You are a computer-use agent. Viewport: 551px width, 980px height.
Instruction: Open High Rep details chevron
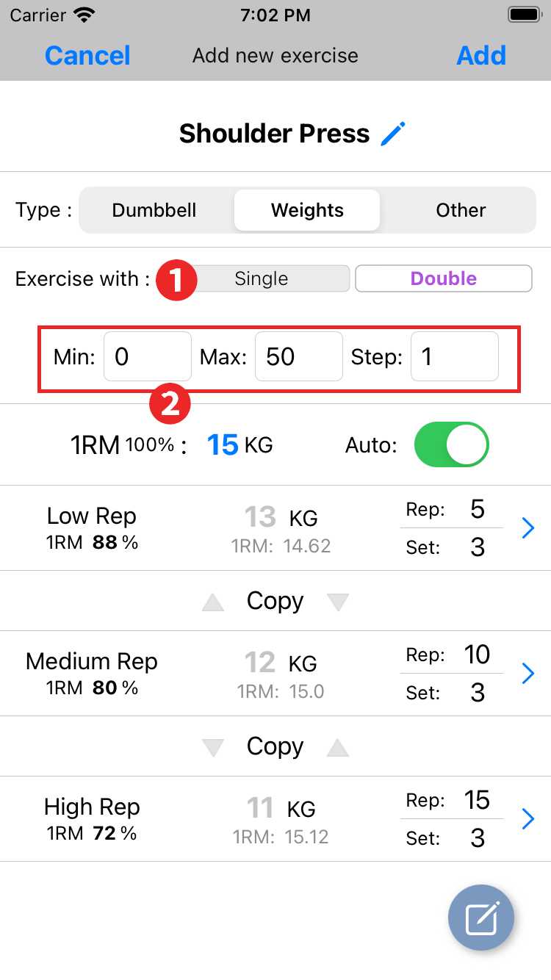pos(527,819)
